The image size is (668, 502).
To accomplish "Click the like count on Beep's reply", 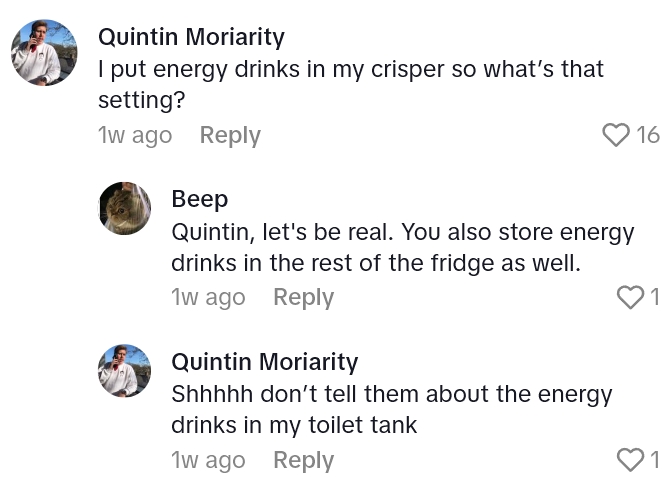I will pyautogui.click(x=655, y=297).
